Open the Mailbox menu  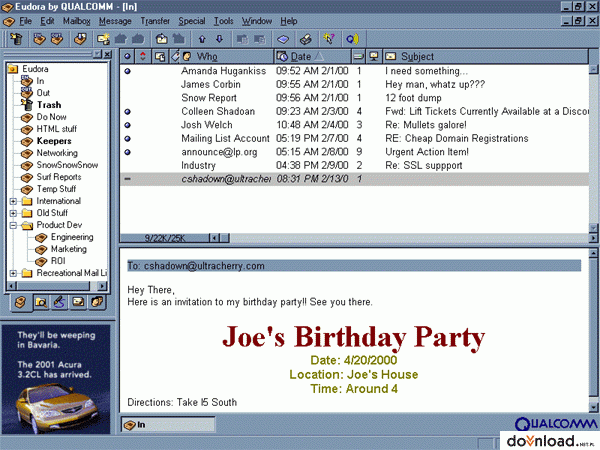(x=76, y=21)
